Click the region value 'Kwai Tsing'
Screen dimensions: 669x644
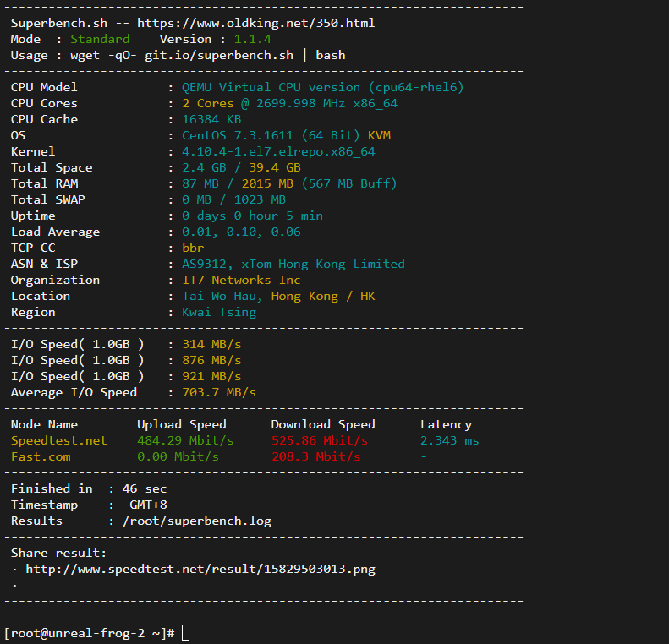tap(219, 313)
